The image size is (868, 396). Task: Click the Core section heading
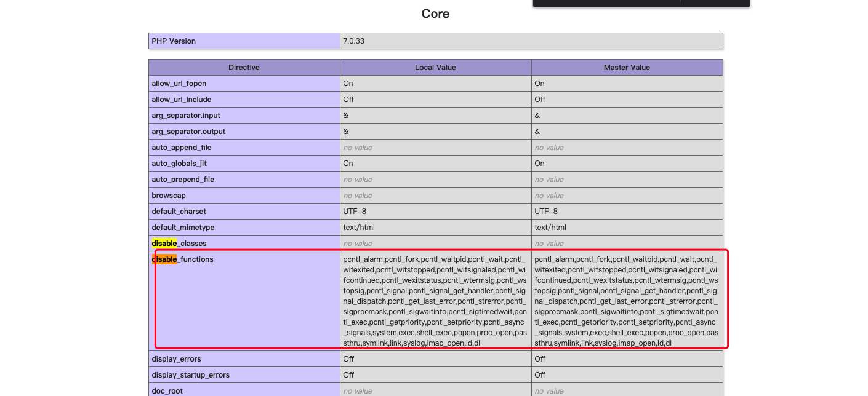(x=435, y=14)
